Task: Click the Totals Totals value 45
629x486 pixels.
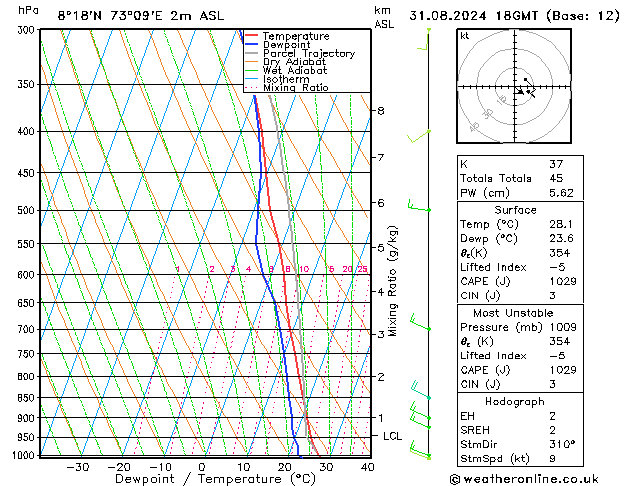Action: pyautogui.click(x=556, y=178)
